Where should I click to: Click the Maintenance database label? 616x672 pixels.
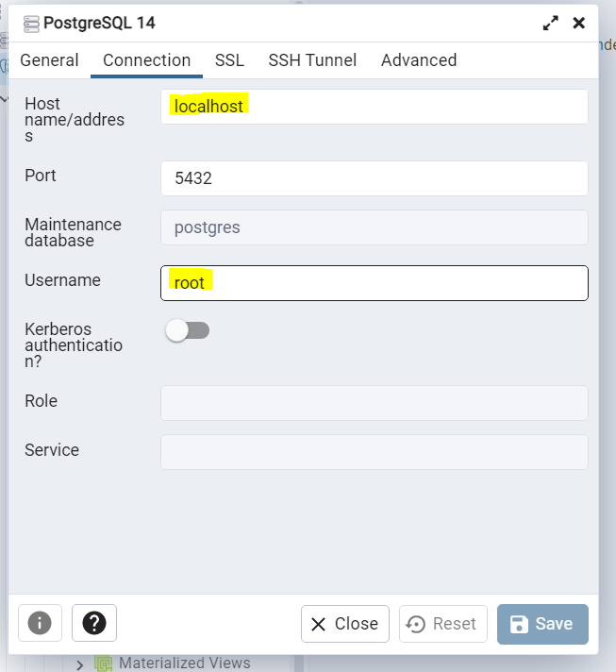[x=73, y=232]
